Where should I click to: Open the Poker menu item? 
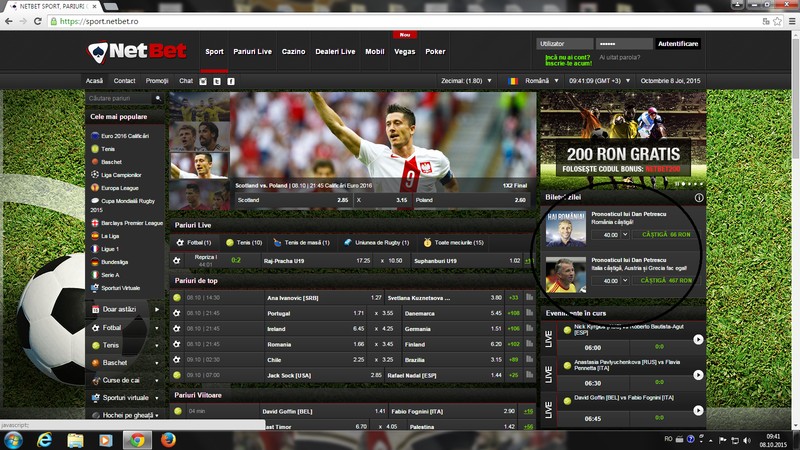435,52
